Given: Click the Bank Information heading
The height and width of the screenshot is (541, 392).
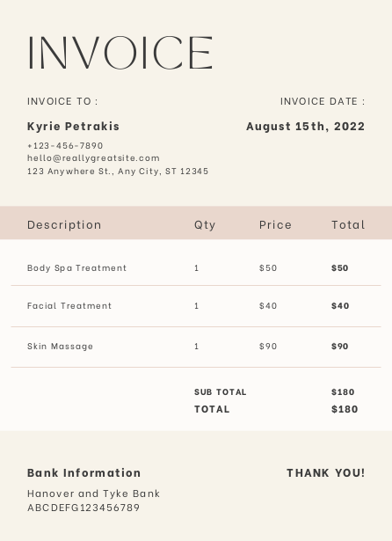Looking at the screenshot, I should (x=83, y=473).
